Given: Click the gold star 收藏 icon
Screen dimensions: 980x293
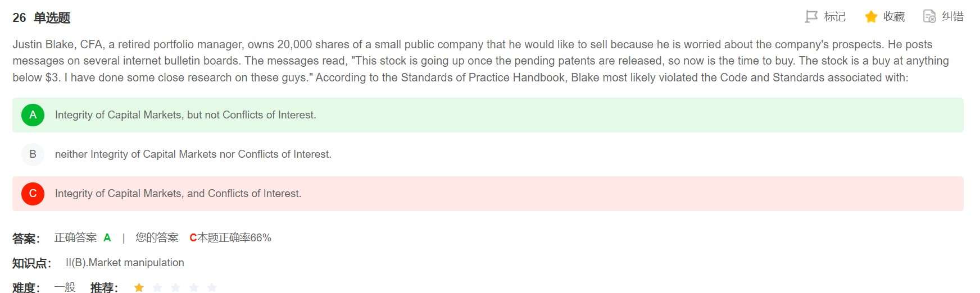Looking at the screenshot, I should (x=871, y=17).
